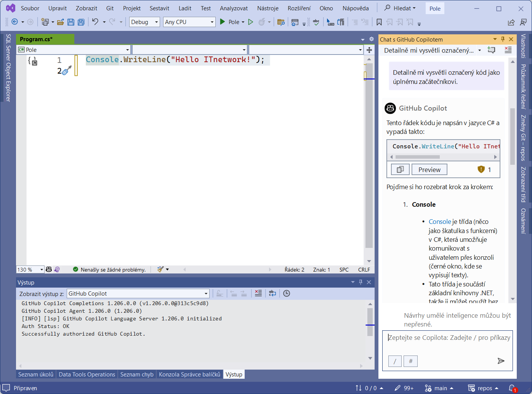This screenshot has height=394, width=532.
Task: Click the editor settings gear next to the tabs
Action: pos(372,39)
